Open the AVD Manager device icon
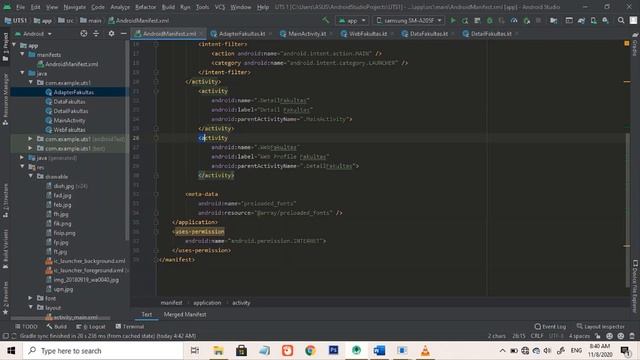Image resolution: width=640 pixels, height=360 pixels. [x=593, y=20]
